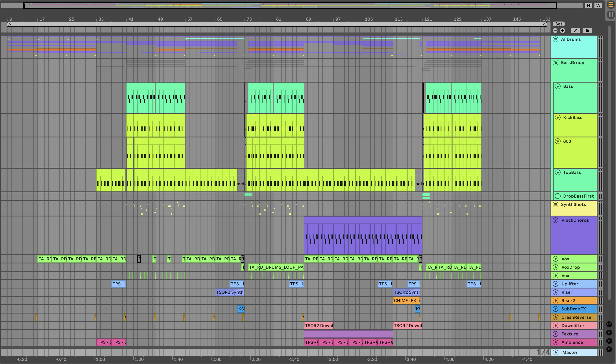
Task: Show the Mixer section M toggle
Action: pyautogui.click(x=609, y=341)
